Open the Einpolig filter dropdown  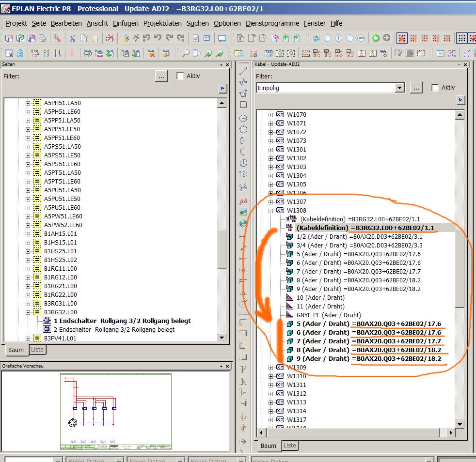pyautogui.click(x=400, y=88)
